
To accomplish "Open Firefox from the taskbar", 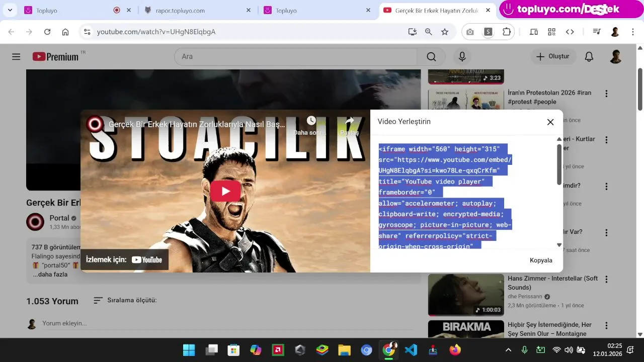I will click(455, 350).
